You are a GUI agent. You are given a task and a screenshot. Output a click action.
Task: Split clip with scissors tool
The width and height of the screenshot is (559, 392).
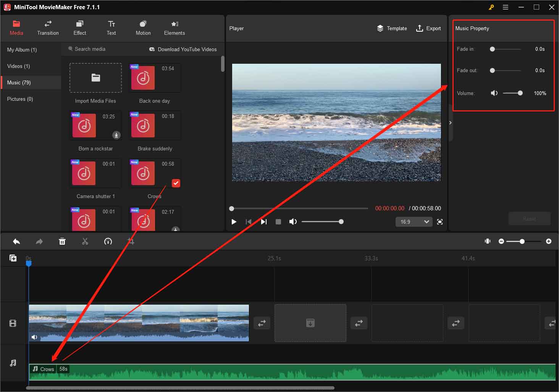coord(85,241)
